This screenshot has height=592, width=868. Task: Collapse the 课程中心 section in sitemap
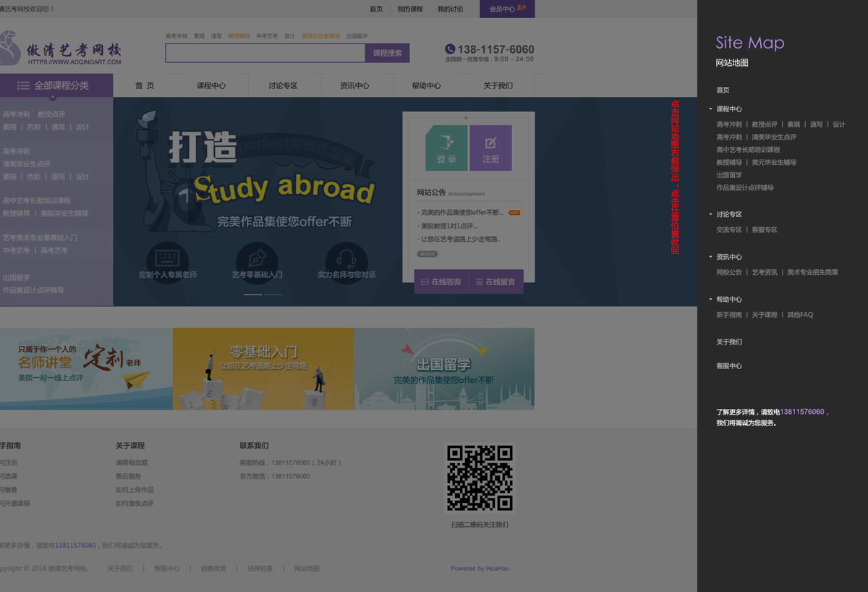click(711, 109)
